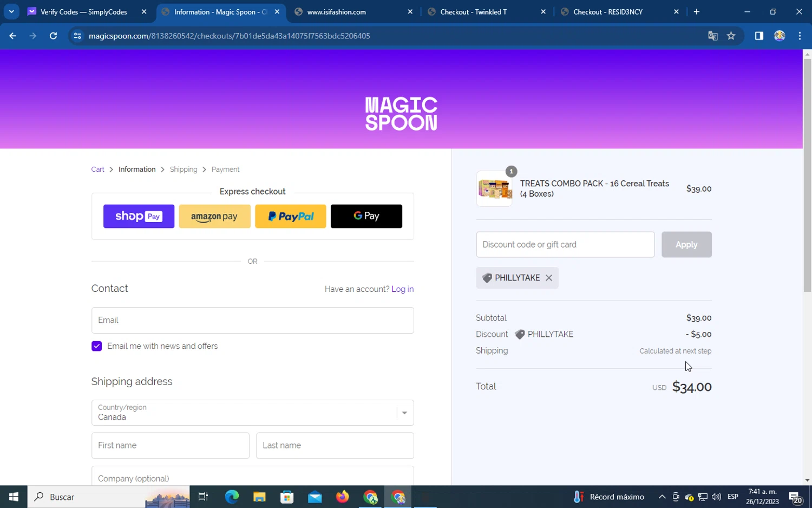Close the www.isifashion.com tab
The width and height of the screenshot is (812, 508).
410,11
